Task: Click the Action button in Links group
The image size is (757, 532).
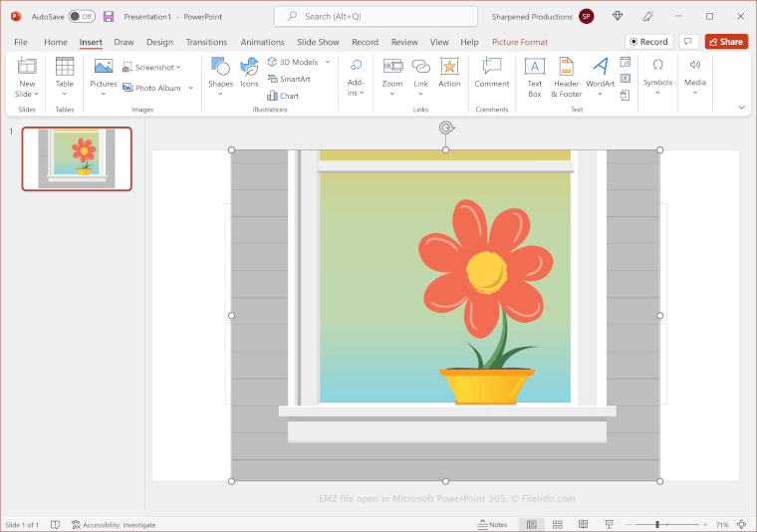Action: click(x=449, y=73)
